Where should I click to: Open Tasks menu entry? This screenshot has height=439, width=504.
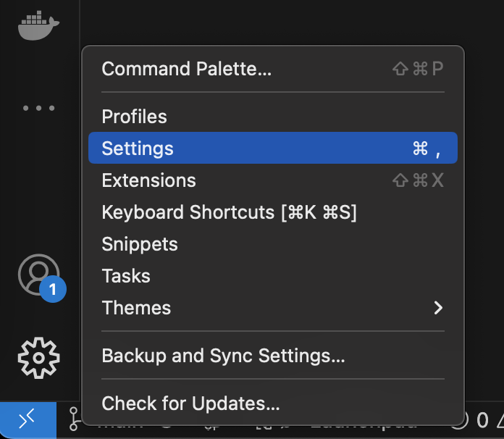[x=126, y=276]
